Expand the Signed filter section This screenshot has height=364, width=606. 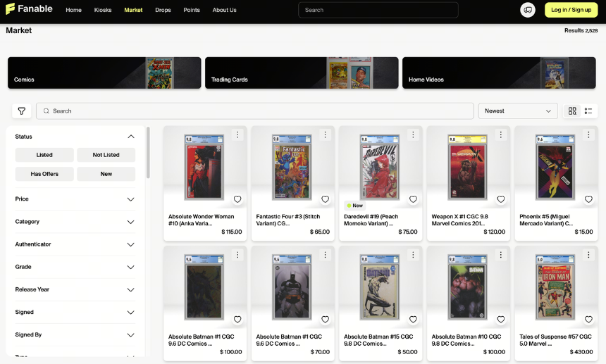[75, 312]
